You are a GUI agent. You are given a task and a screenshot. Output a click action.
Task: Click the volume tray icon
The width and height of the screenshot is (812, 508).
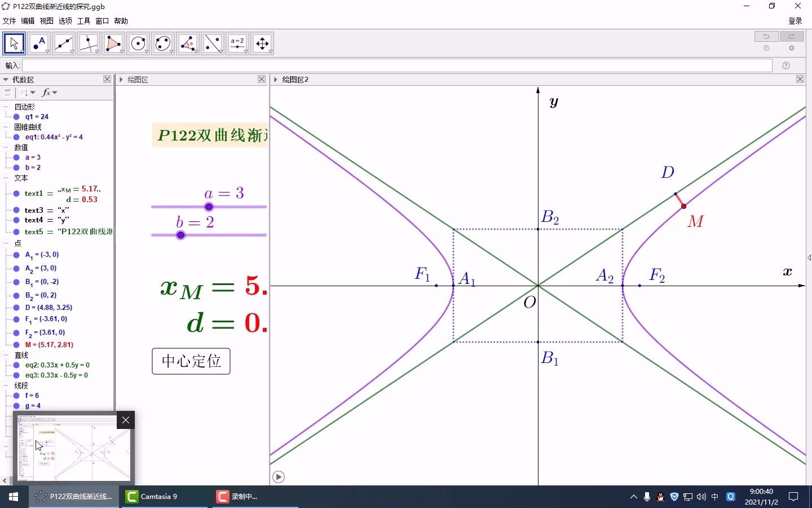click(701, 497)
